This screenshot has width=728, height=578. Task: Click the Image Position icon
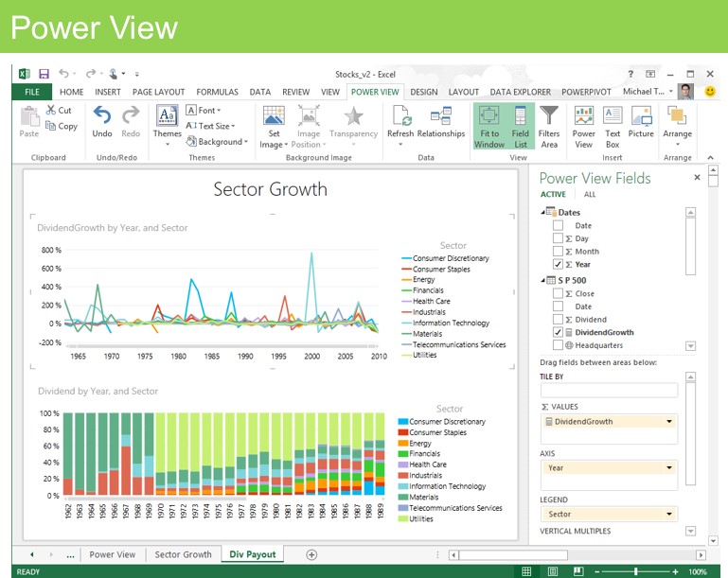[309, 115]
